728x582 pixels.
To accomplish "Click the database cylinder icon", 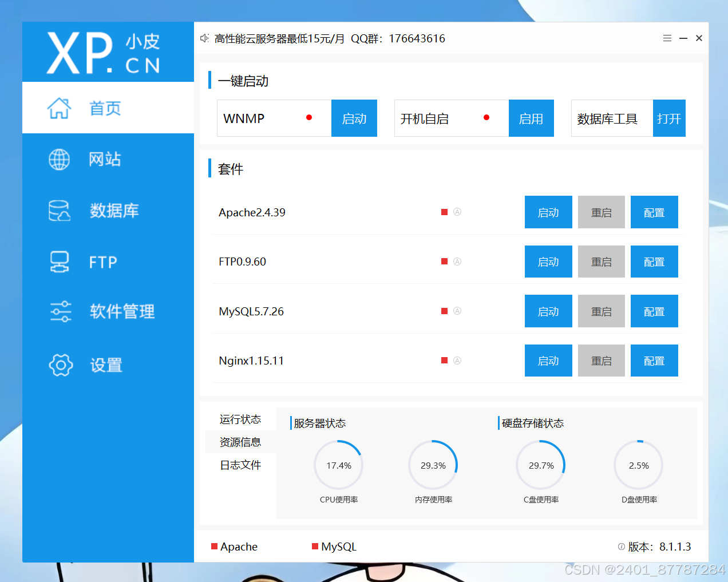I will click(59, 211).
